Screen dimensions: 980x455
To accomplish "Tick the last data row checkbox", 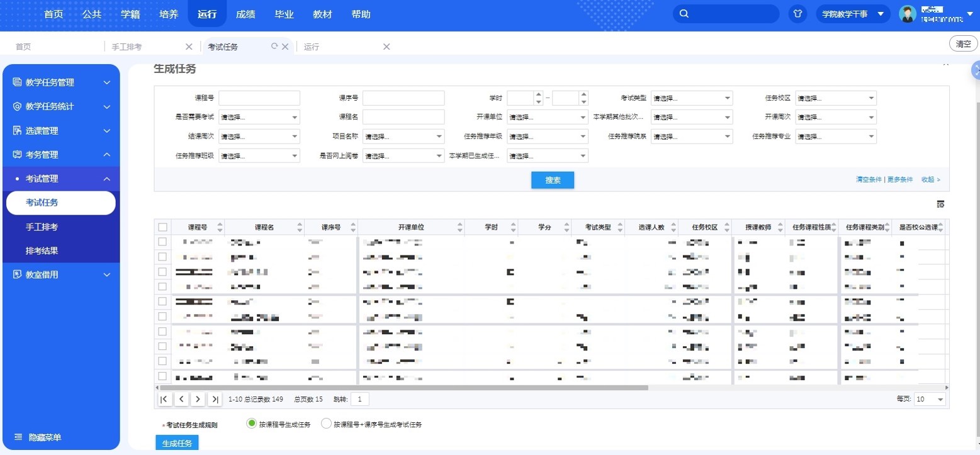I will click(x=162, y=376).
